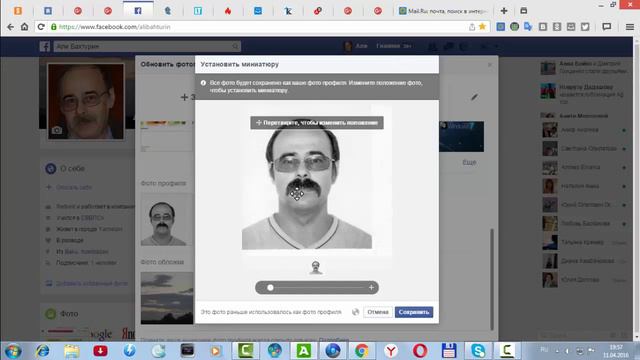Open Skype from taskbar
The width and height of the screenshot is (640, 360).
click(478, 351)
